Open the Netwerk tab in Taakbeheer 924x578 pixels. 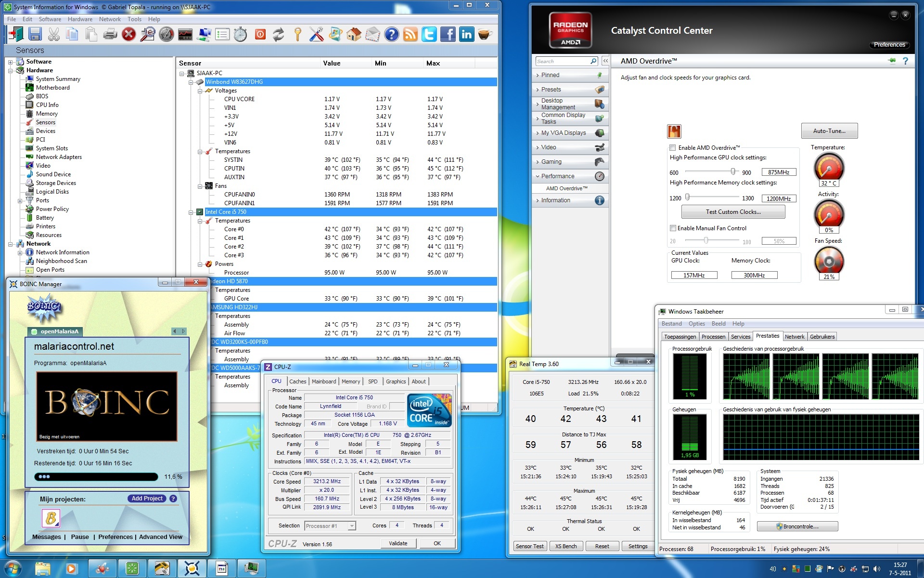point(794,337)
